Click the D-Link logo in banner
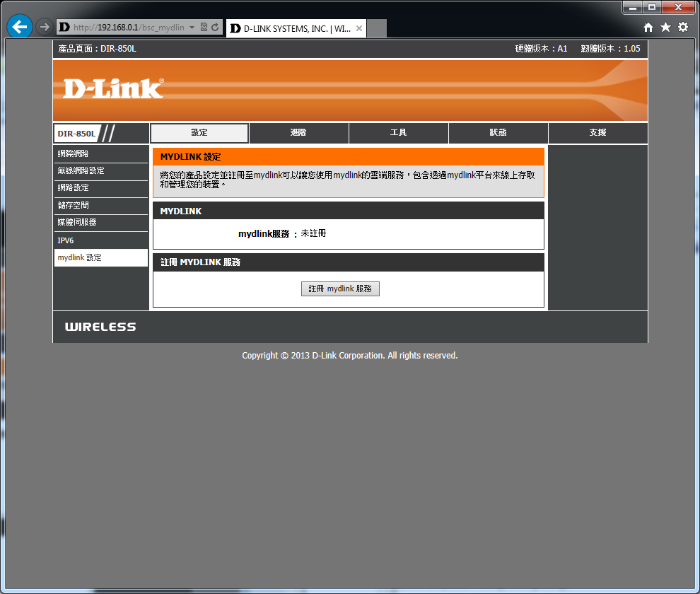Image resolution: width=700 pixels, height=594 pixels. coord(113,88)
